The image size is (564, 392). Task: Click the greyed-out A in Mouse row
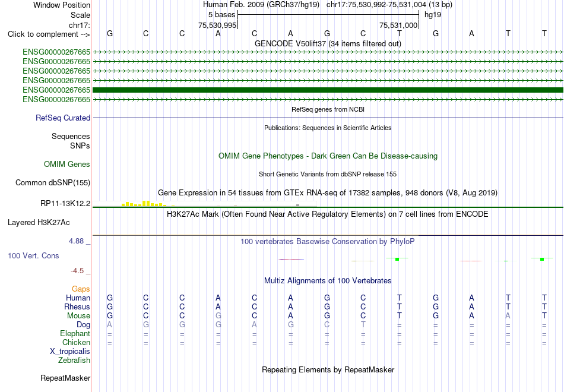point(508,316)
